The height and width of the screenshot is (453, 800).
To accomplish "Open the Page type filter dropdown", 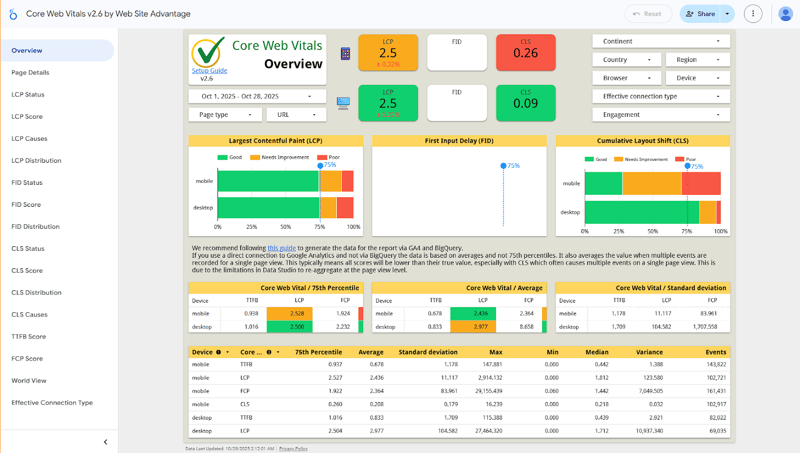I will tap(225, 115).
